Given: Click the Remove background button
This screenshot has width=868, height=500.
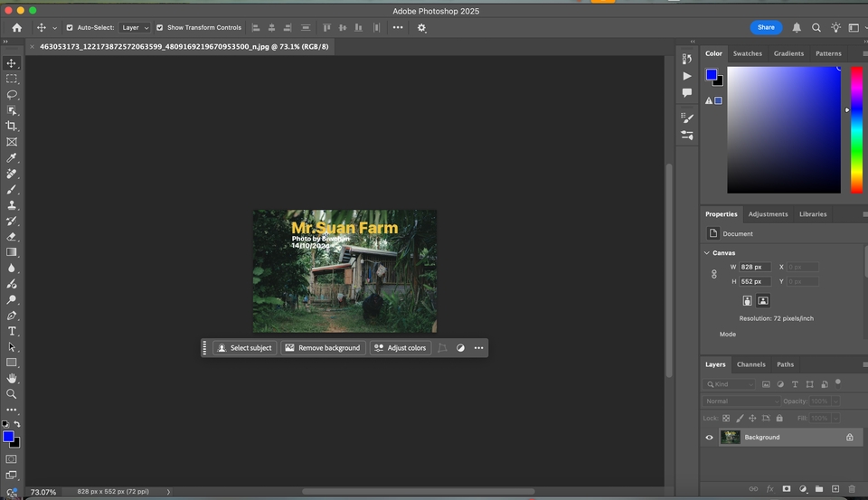Looking at the screenshot, I should [322, 348].
